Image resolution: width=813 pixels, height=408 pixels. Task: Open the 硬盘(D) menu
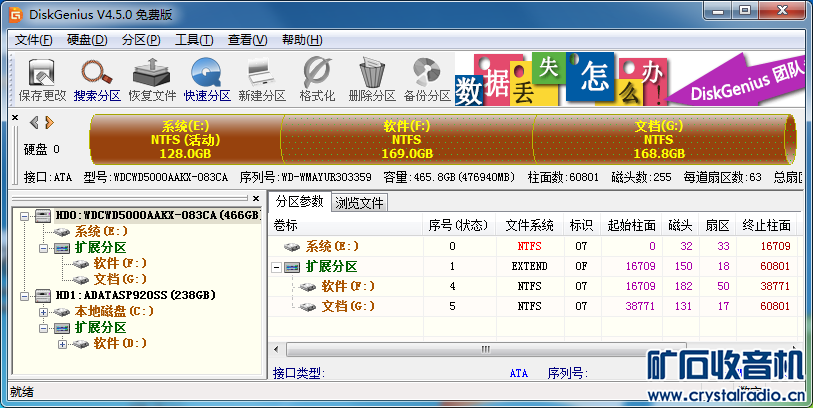[87, 40]
